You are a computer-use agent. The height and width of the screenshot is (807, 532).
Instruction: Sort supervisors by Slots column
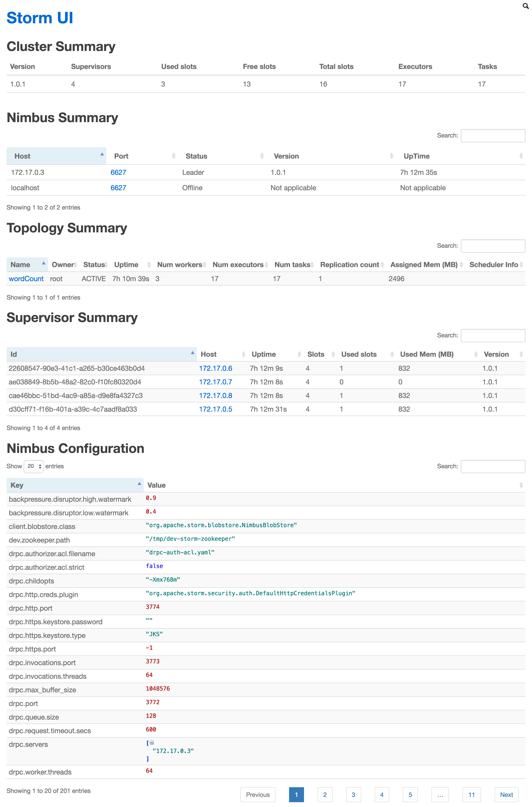(321, 354)
